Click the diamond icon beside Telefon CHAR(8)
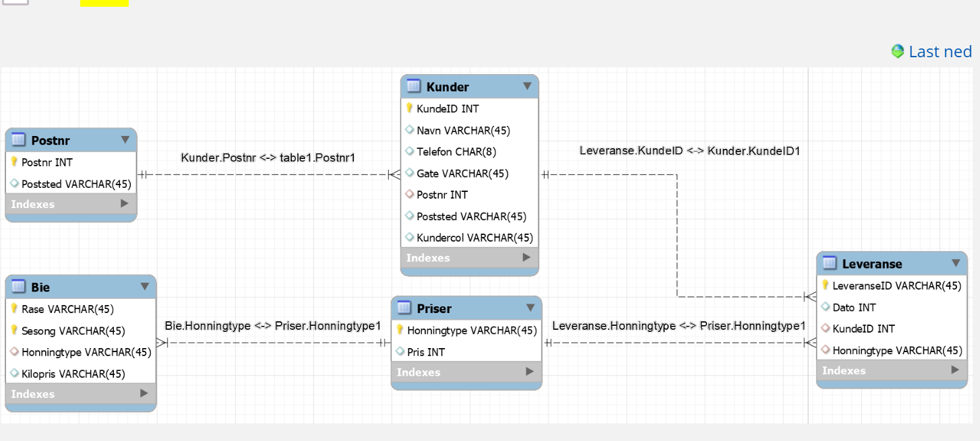The width and height of the screenshot is (980, 441). (x=409, y=151)
